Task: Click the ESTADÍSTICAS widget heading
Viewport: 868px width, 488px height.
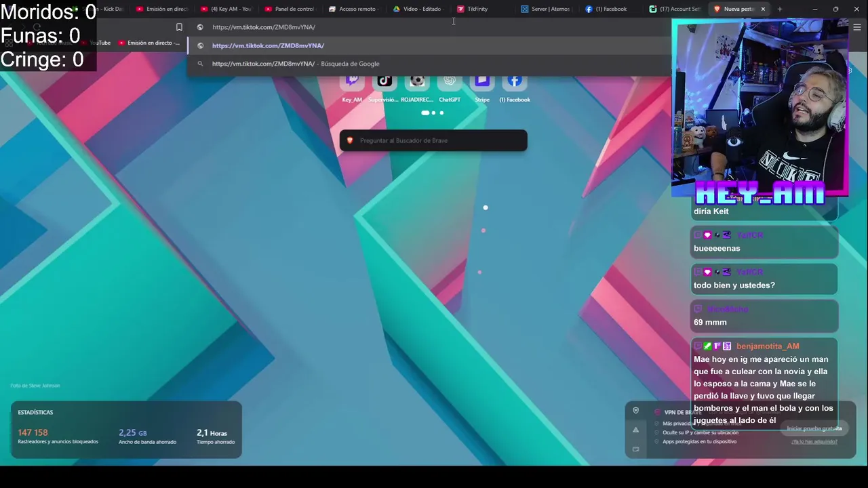Action: (35, 412)
